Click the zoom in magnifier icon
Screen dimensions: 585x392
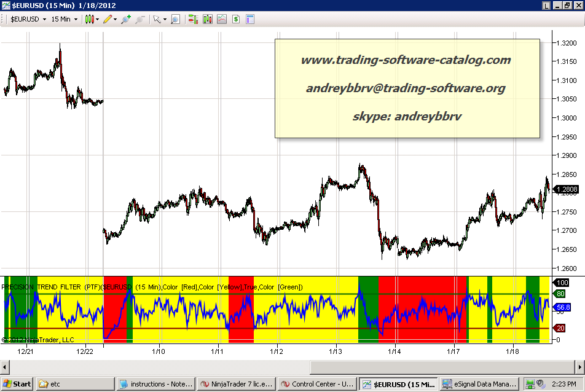pos(125,19)
